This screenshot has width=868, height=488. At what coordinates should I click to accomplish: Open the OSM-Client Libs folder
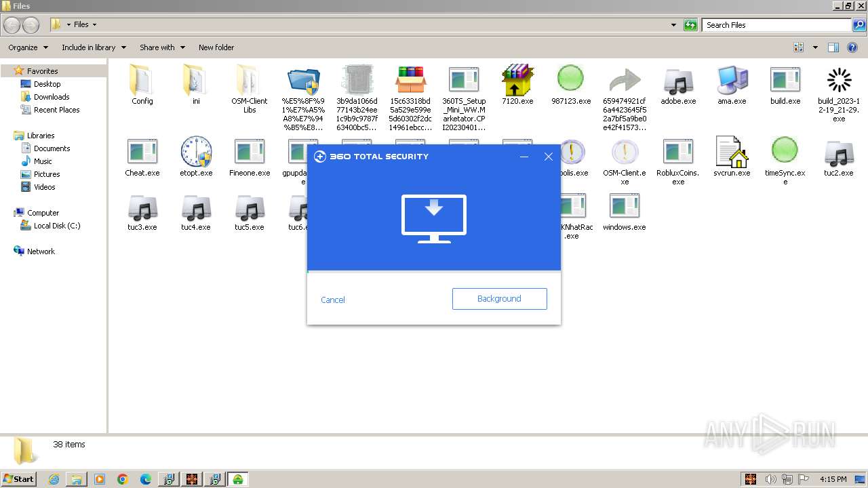pos(250,89)
